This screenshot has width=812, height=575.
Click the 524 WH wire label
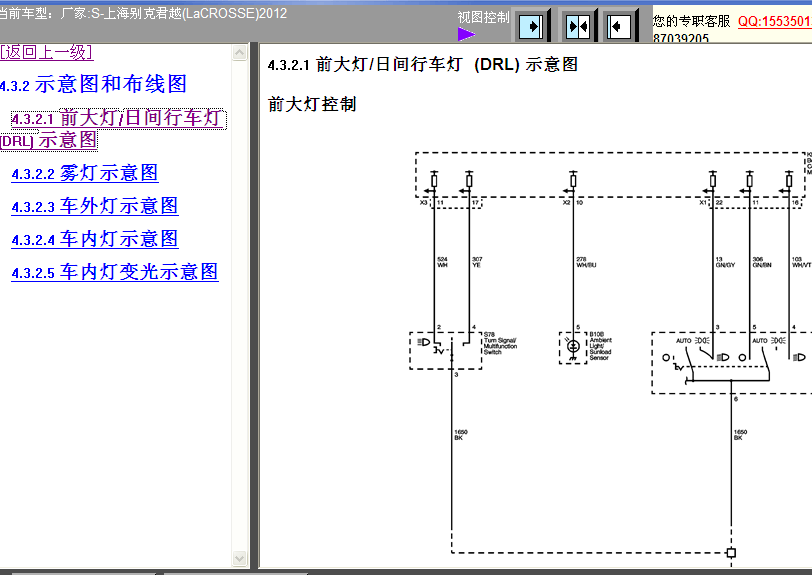[x=442, y=262]
